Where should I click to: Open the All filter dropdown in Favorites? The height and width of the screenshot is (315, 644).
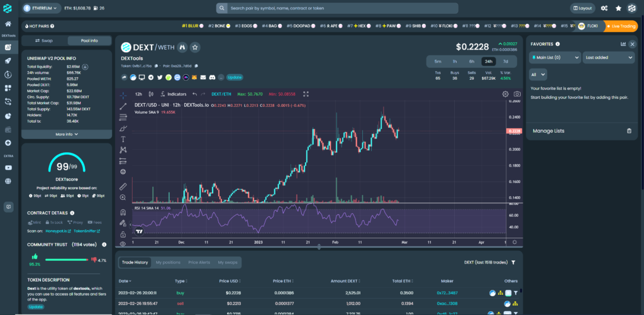pos(538,75)
